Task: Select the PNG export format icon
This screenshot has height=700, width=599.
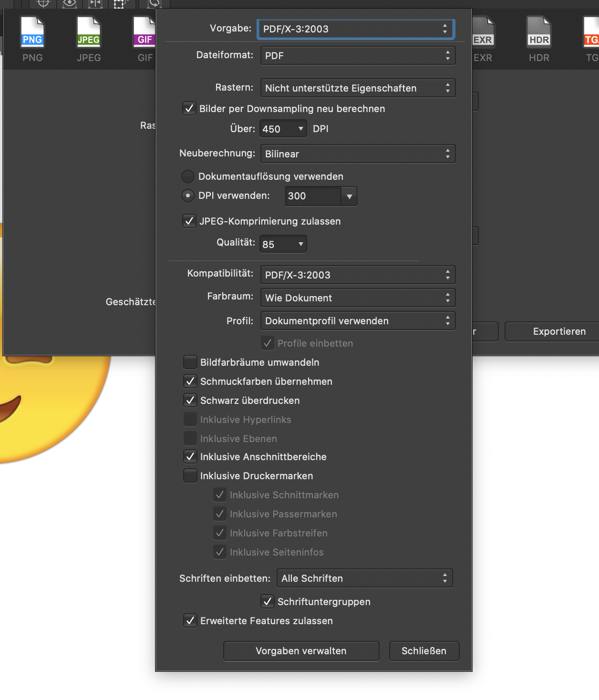Action: [x=32, y=32]
